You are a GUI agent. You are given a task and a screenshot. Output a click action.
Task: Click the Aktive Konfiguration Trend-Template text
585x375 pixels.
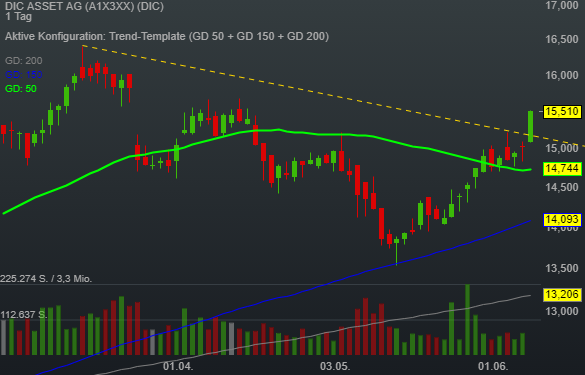pos(167,37)
